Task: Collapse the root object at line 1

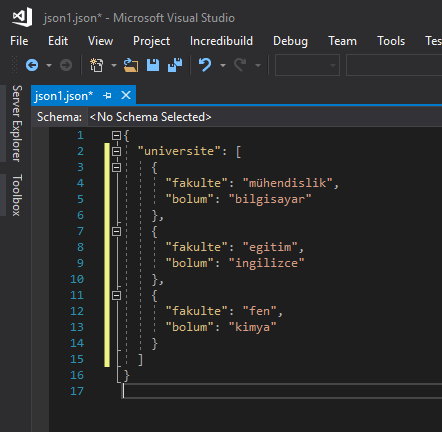Action: click(116, 135)
